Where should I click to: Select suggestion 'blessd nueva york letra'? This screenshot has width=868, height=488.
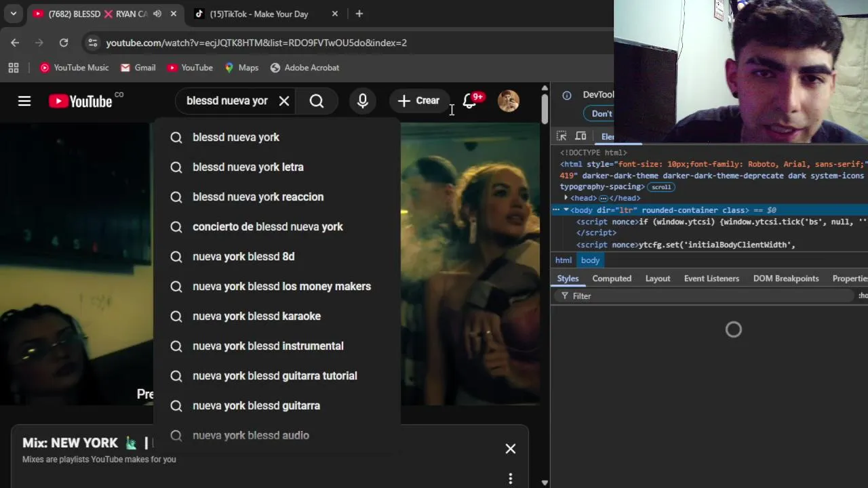pos(277,167)
